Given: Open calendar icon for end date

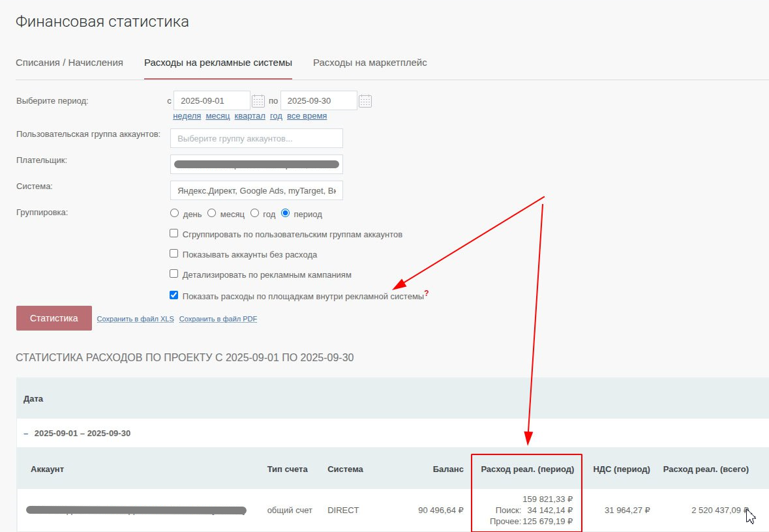Looking at the screenshot, I should (365, 101).
